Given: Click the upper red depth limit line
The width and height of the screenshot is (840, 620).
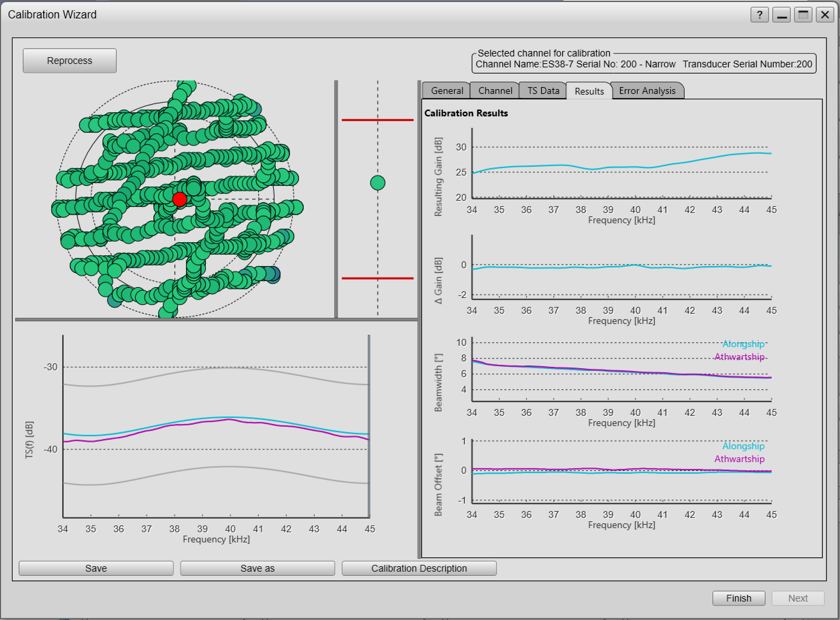Looking at the screenshot, I should 377,119.
